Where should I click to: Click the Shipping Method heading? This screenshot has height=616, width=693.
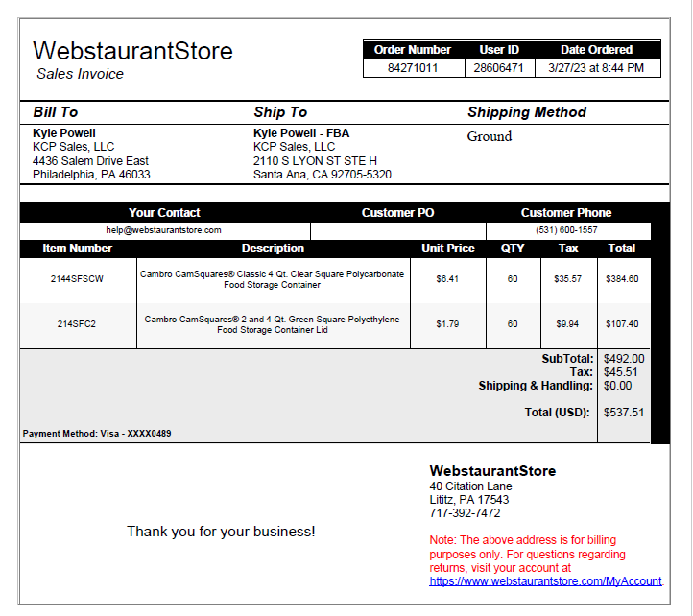tap(527, 112)
